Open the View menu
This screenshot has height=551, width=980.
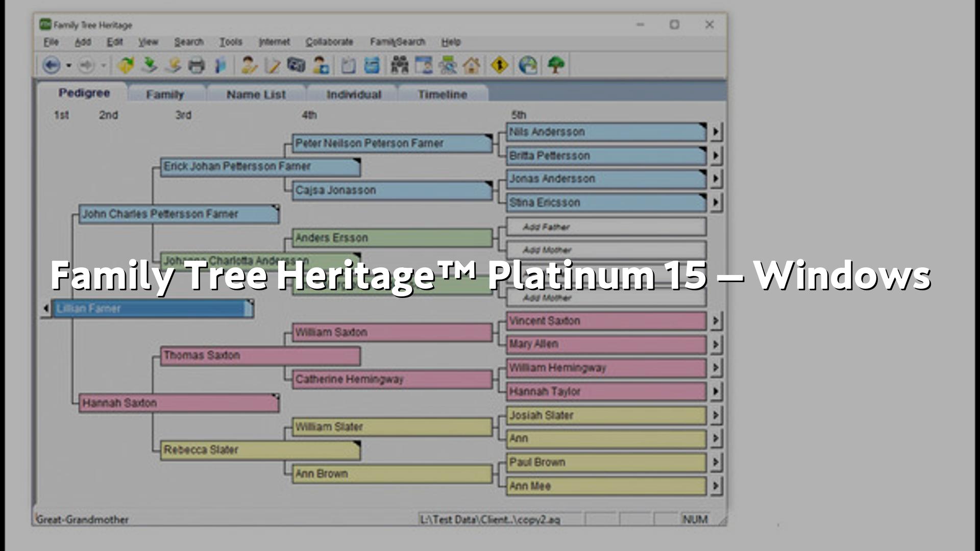(x=148, y=42)
